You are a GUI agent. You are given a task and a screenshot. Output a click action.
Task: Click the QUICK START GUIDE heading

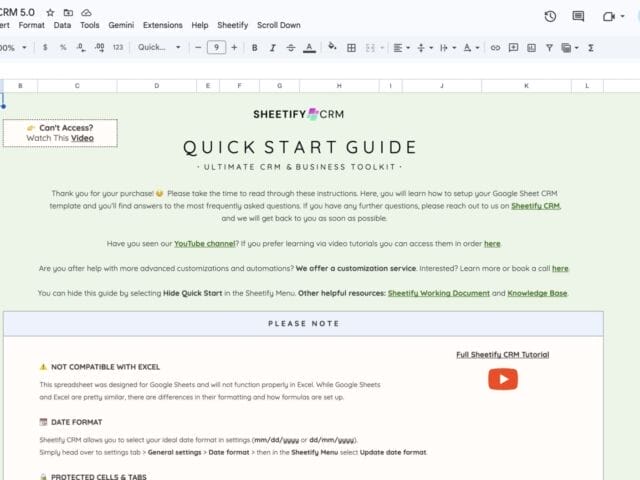pos(300,147)
